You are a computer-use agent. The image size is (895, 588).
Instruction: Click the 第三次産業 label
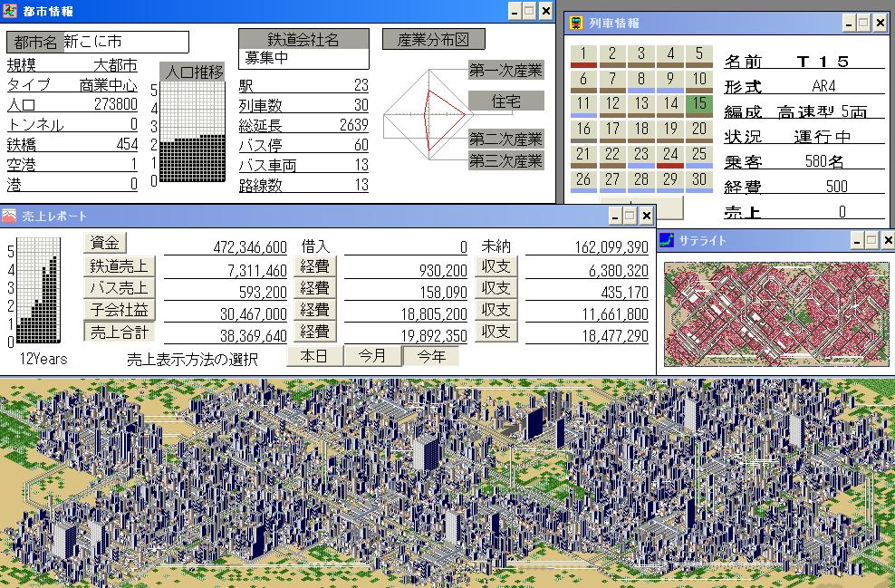click(x=505, y=160)
